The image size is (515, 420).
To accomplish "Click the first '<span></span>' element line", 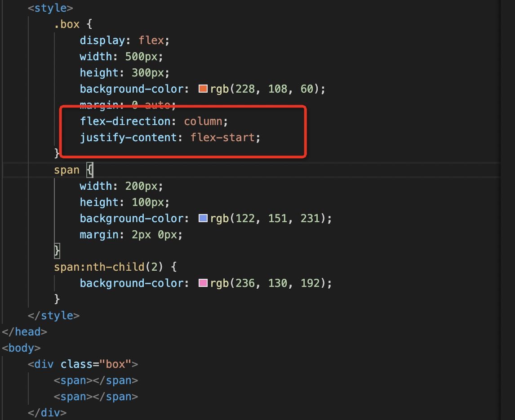I will (x=96, y=380).
